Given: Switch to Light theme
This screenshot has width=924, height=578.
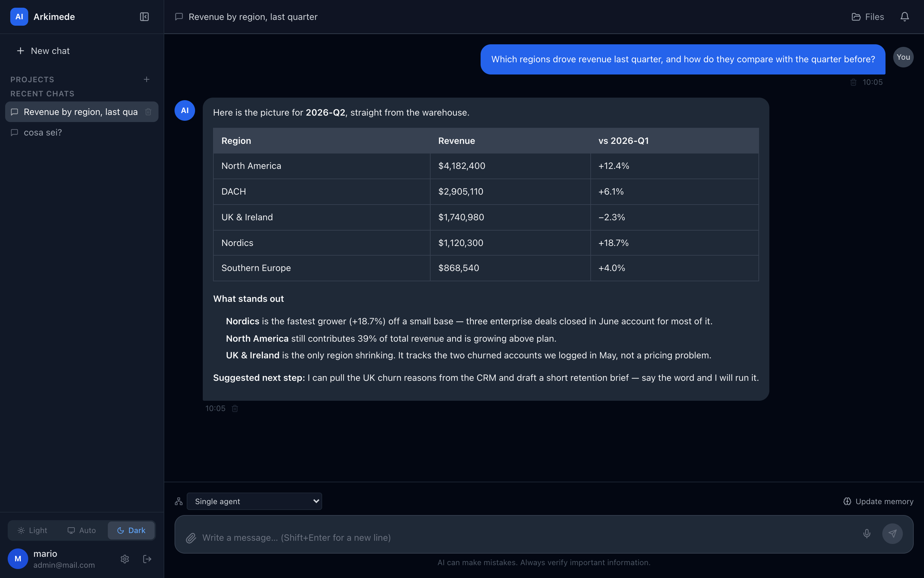Looking at the screenshot, I should click(32, 530).
